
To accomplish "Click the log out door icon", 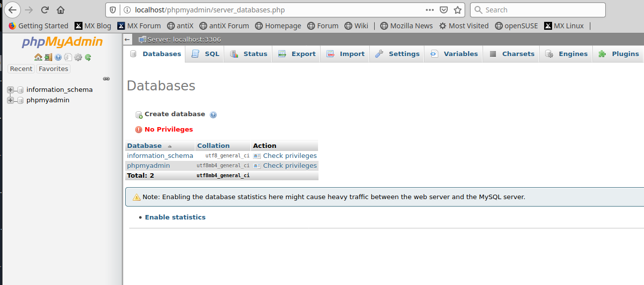I will [48, 57].
